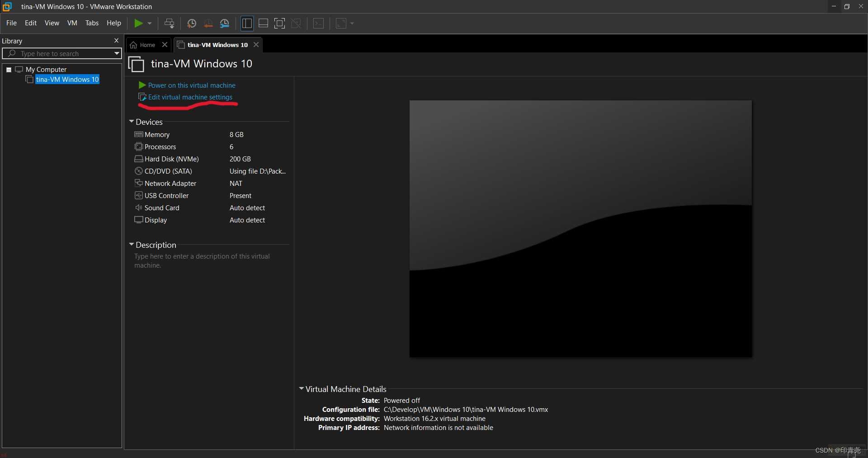Image resolution: width=868 pixels, height=458 pixels.
Task: Take a snapshot using the clock icon
Action: pos(192,24)
